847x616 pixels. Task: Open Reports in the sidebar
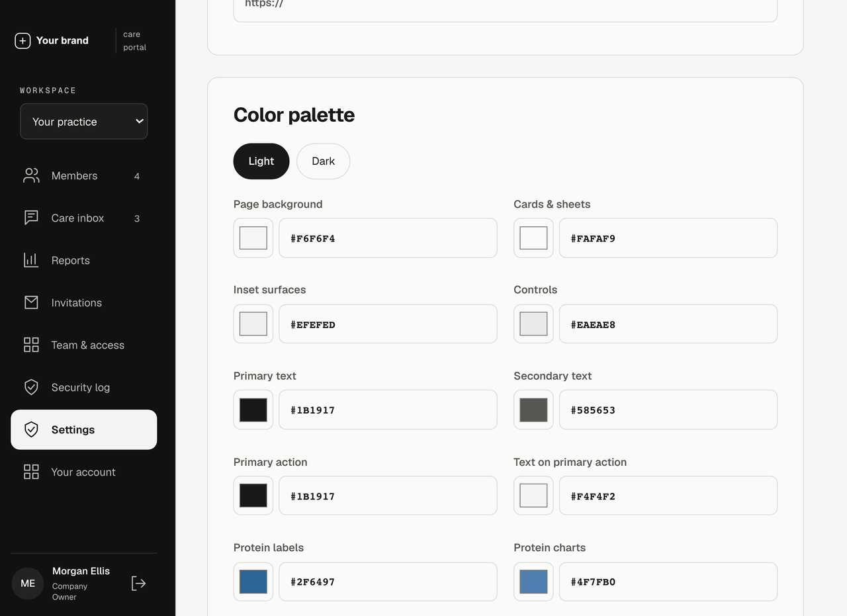tap(84, 260)
